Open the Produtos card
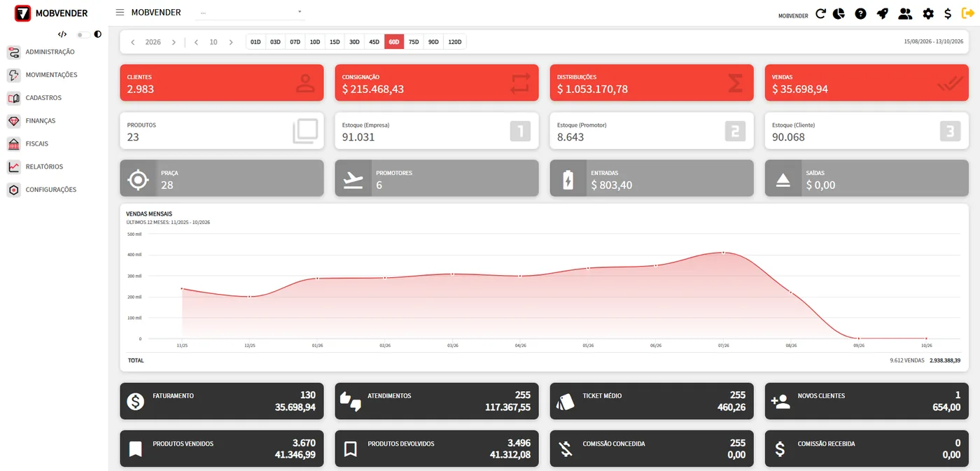Image resolution: width=980 pixels, height=471 pixels. point(222,131)
